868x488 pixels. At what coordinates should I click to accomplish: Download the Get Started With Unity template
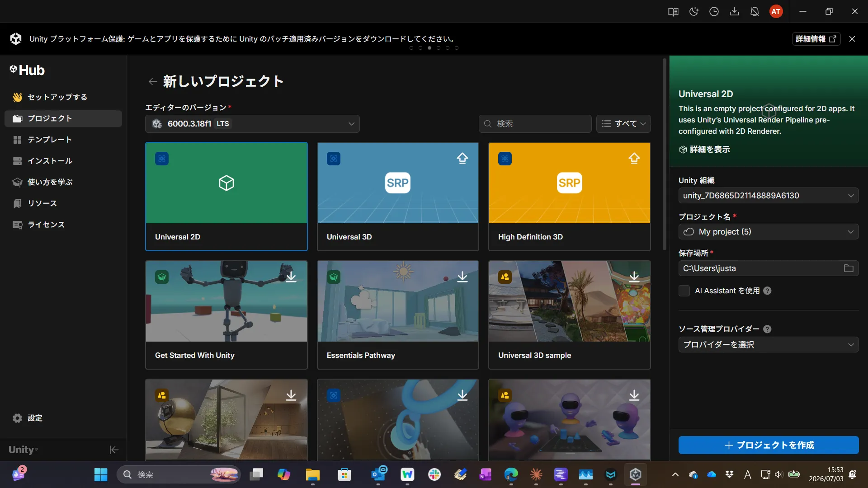click(x=291, y=277)
